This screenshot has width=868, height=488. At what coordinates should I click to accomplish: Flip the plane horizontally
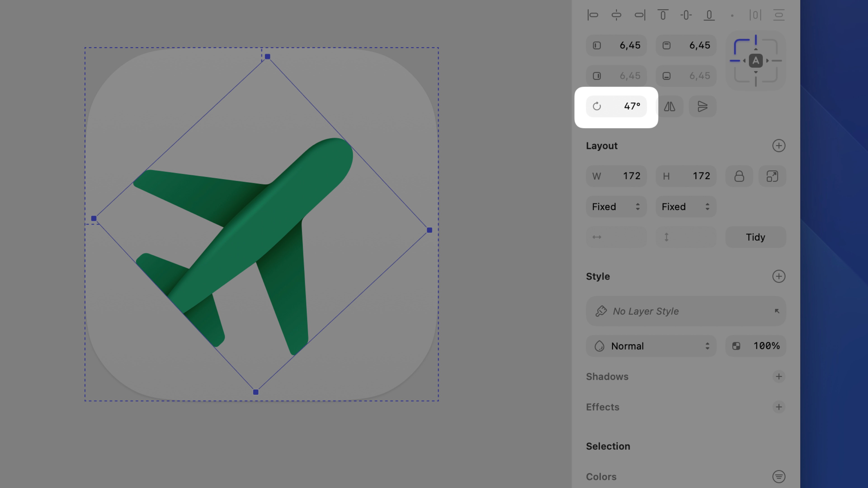[670, 106]
